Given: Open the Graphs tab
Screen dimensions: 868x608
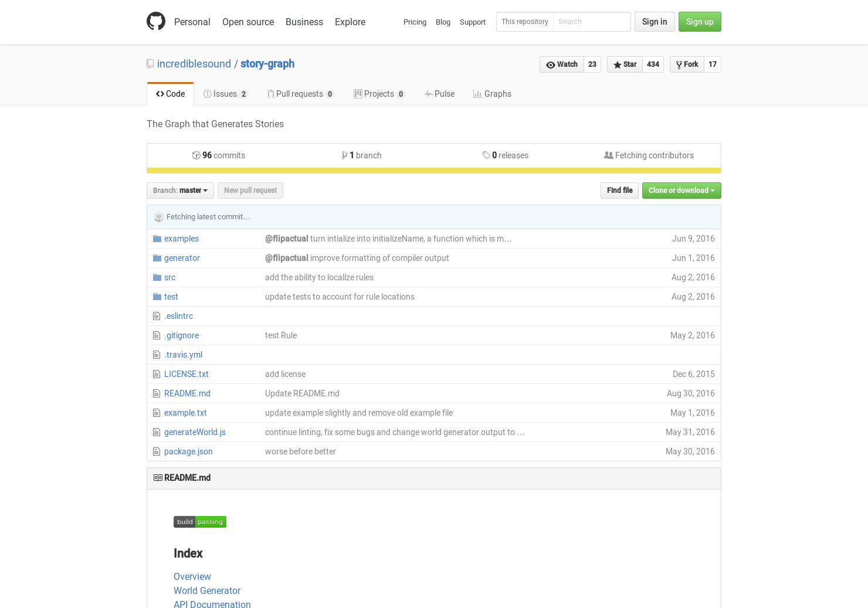Looking at the screenshot, I should [x=493, y=94].
